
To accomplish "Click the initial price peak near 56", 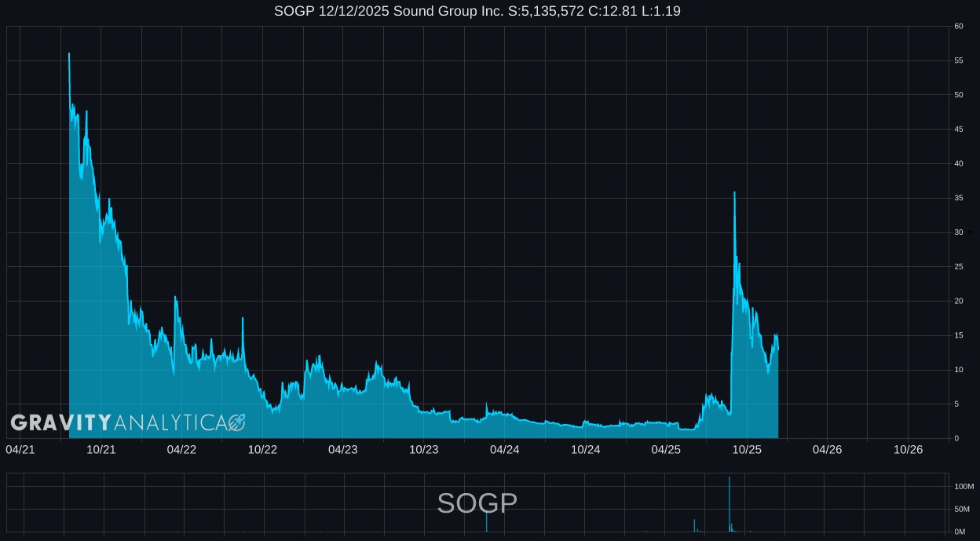I will [69, 54].
